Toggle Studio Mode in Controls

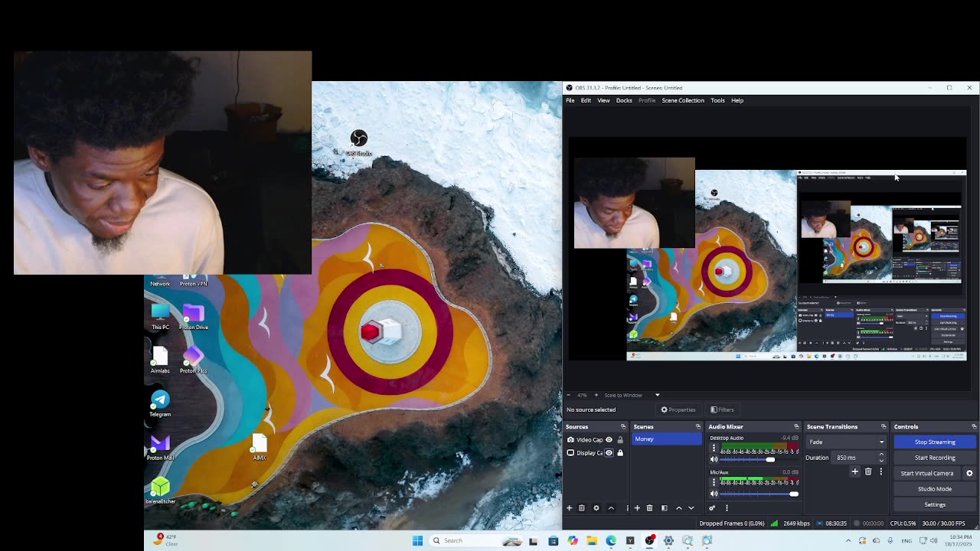click(x=935, y=489)
